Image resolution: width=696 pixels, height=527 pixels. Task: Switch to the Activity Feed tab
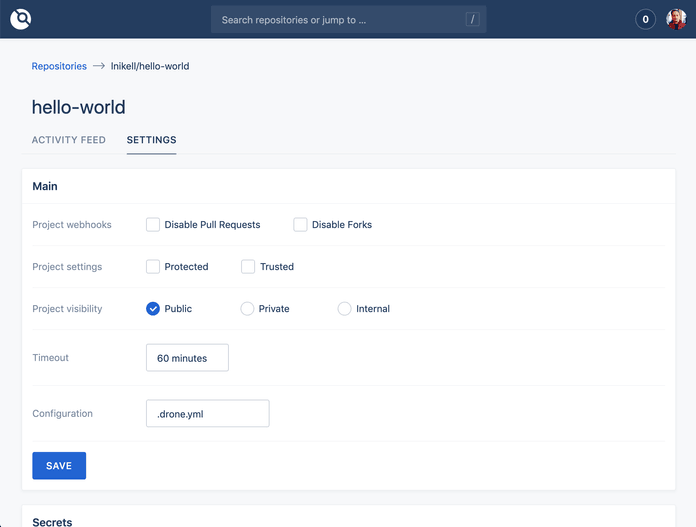[x=68, y=140]
